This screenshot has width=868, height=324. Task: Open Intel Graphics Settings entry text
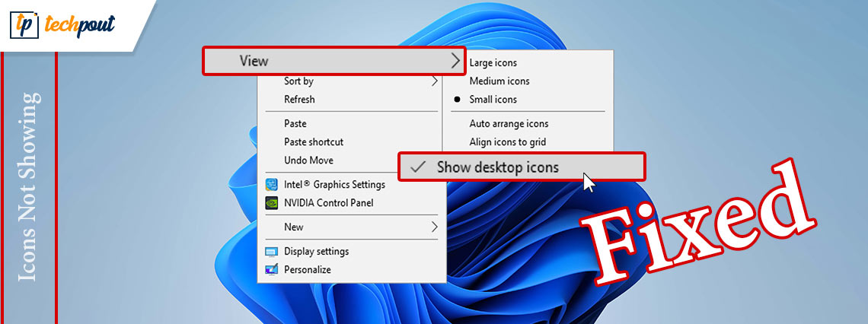point(334,184)
